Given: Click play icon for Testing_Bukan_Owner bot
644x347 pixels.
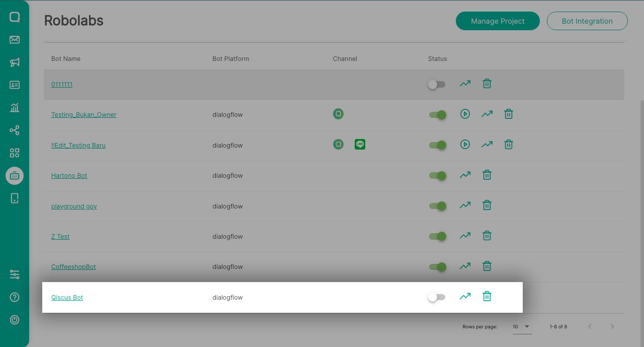Looking at the screenshot, I should (465, 114).
